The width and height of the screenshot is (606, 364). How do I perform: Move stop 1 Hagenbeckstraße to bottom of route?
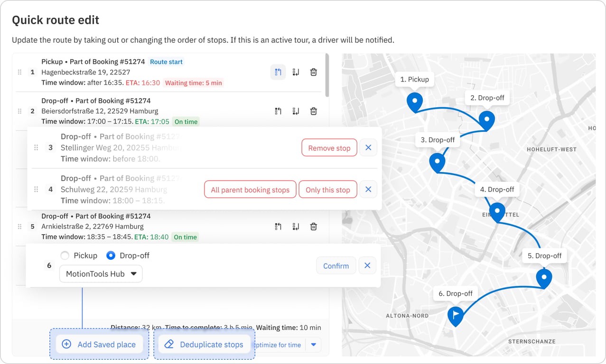coord(296,72)
